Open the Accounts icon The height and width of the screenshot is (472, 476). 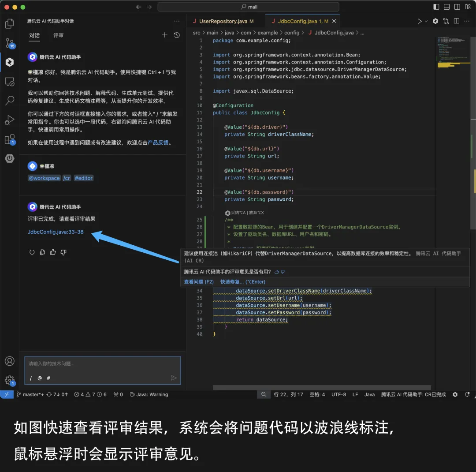pos(9,361)
